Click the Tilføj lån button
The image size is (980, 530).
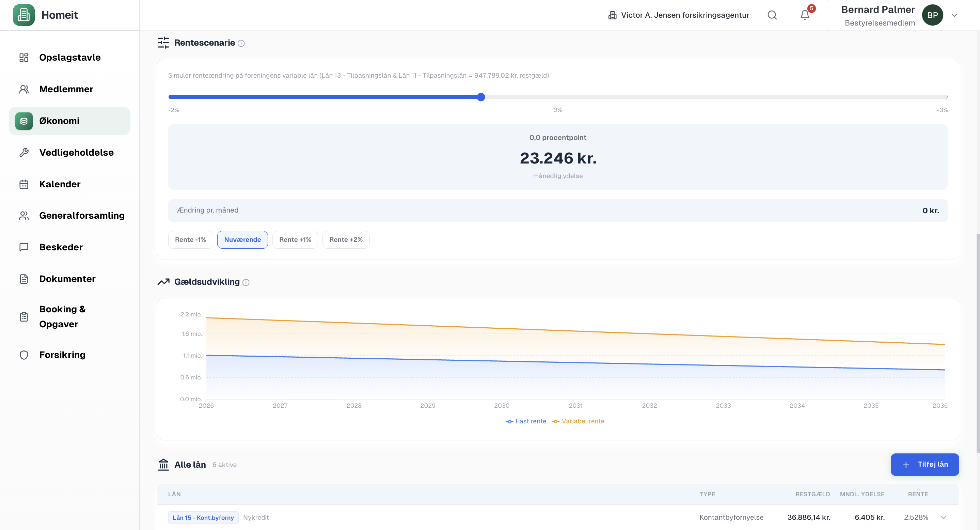[x=924, y=465]
